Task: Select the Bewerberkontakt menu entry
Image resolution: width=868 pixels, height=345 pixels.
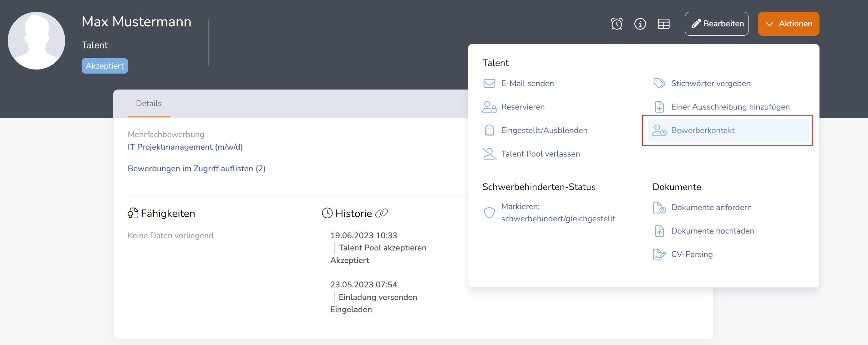Action: (x=728, y=130)
